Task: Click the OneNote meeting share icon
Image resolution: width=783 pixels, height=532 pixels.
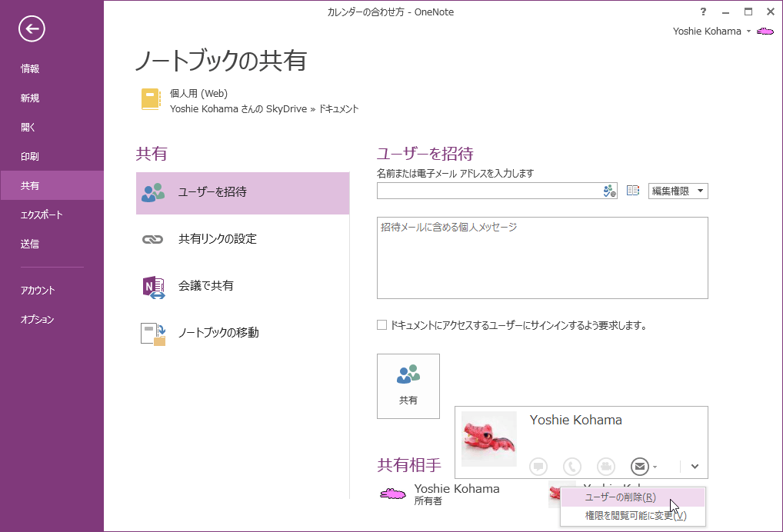Action: coord(154,287)
